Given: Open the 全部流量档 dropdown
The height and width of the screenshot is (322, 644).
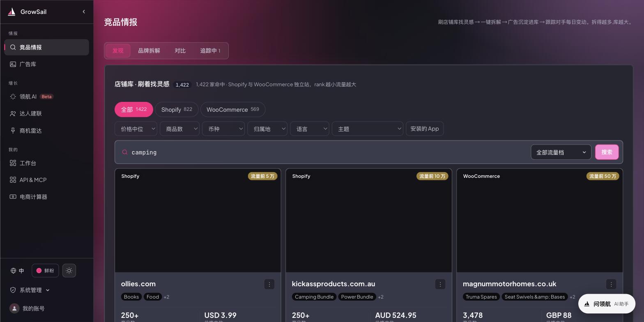Looking at the screenshot, I should click(x=561, y=152).
